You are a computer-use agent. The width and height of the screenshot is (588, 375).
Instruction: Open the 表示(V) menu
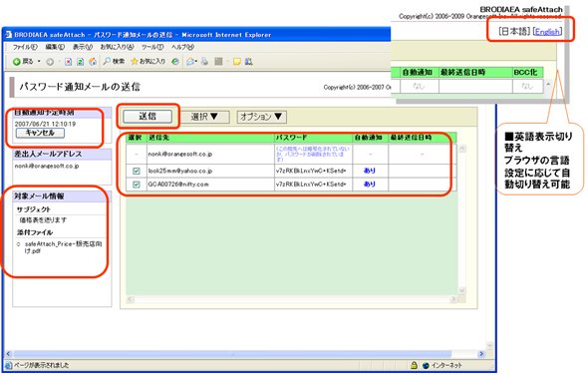[x=82, y=47]
